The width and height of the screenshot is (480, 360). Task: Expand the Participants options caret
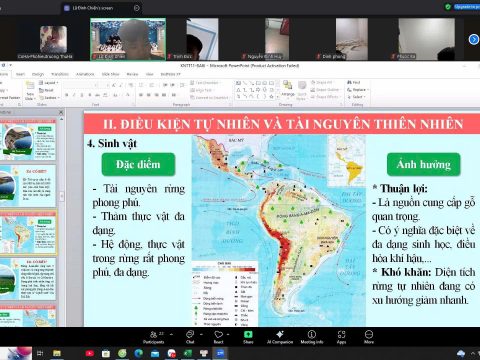pyautogui.click(x=171, y=334)
